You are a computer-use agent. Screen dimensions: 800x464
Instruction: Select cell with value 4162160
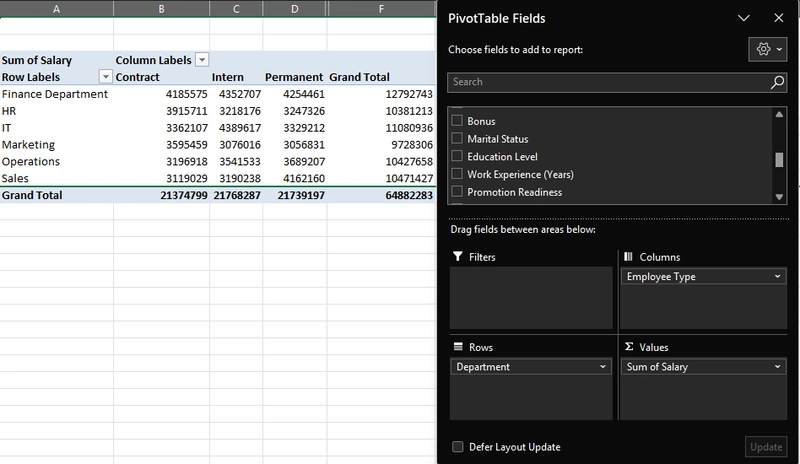[294, 178]
